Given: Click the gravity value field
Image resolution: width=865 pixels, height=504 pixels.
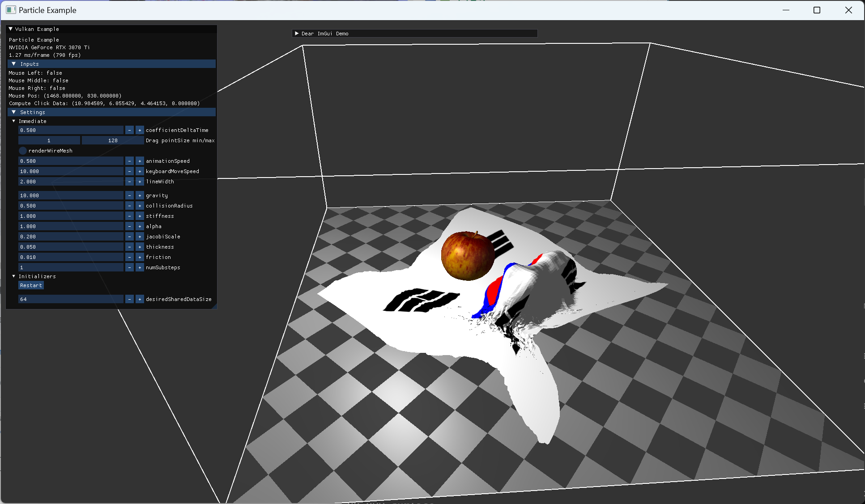Looking at the screenshot, I should pos(71,195).
